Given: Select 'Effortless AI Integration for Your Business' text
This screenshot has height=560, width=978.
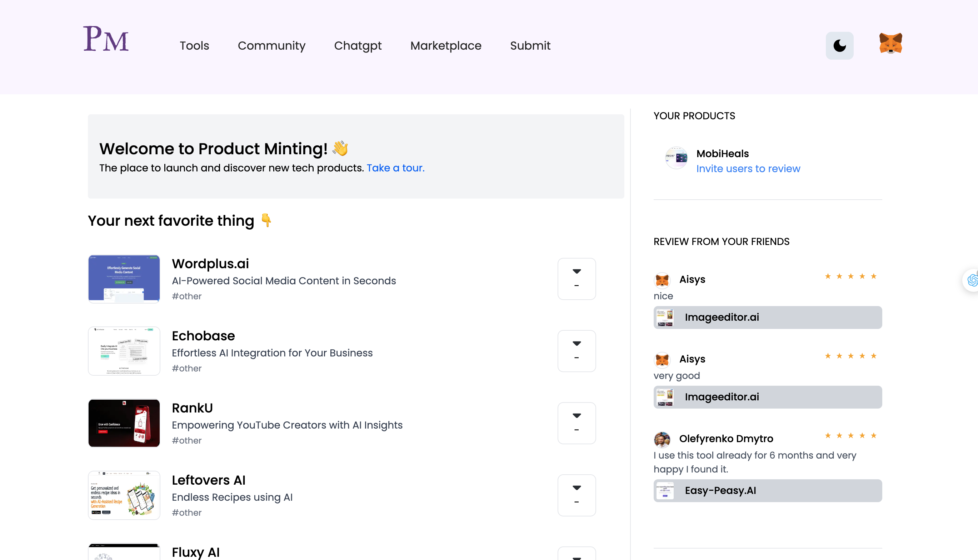Looking at the screenshot, I should tap(272, 353).
